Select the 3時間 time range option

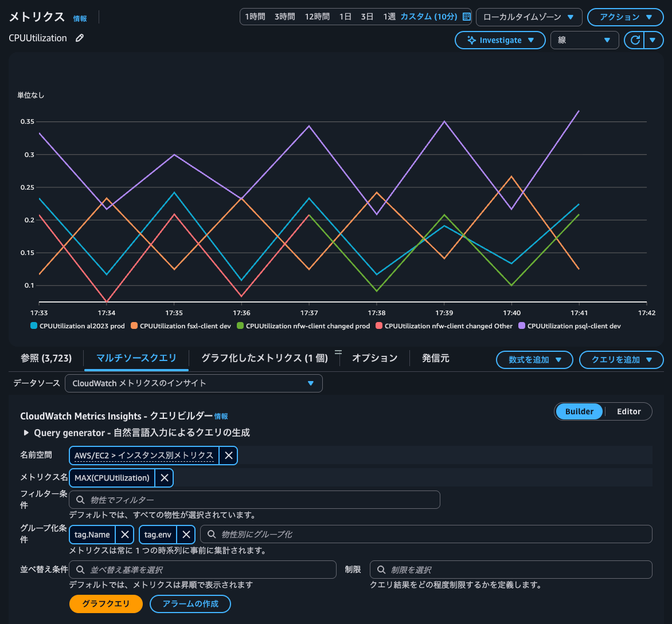(x=285, y=17)
